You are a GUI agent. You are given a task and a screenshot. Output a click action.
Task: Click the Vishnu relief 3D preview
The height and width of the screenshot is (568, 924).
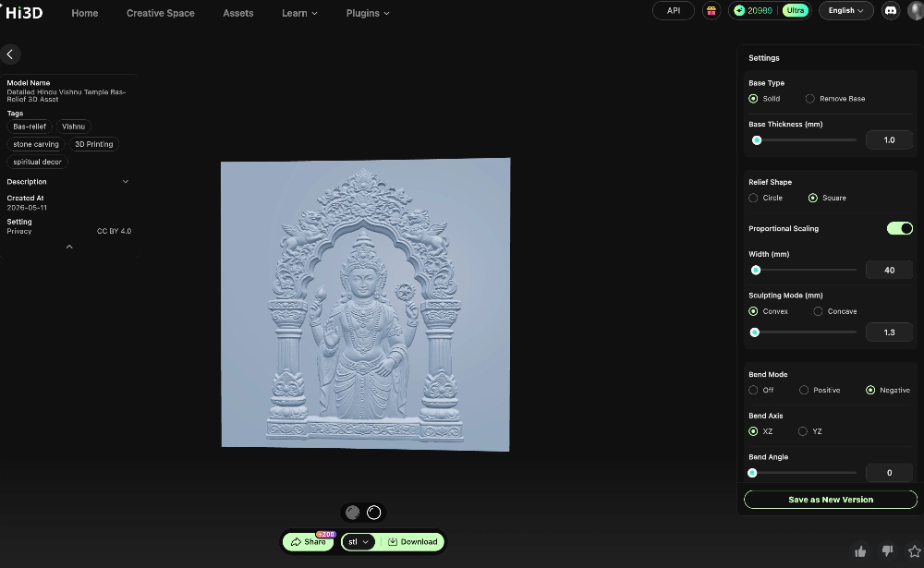[x=365, y=305]
